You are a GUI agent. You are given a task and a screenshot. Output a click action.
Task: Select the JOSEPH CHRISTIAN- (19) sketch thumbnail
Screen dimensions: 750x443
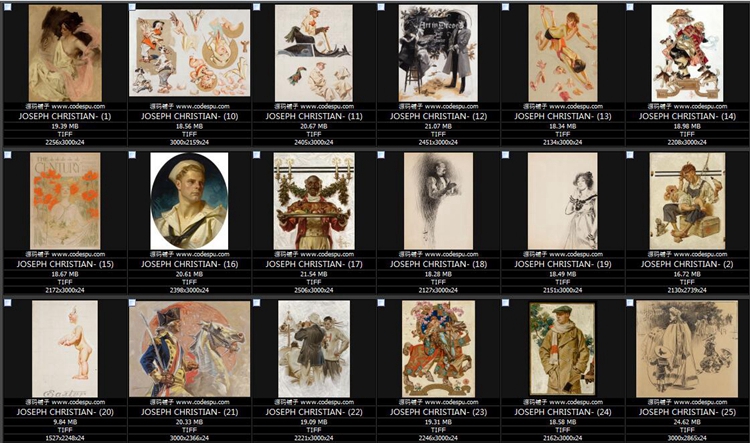click(562, 200)
